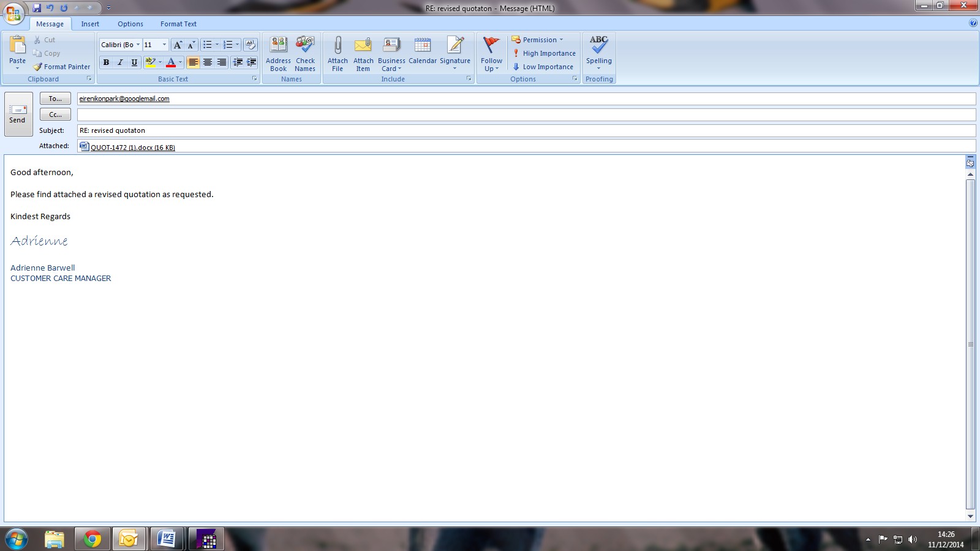Click the Attach Item envelope icon
Image resolution: width=980 pixels, height=551 pixels.
(x=363, y=46)
